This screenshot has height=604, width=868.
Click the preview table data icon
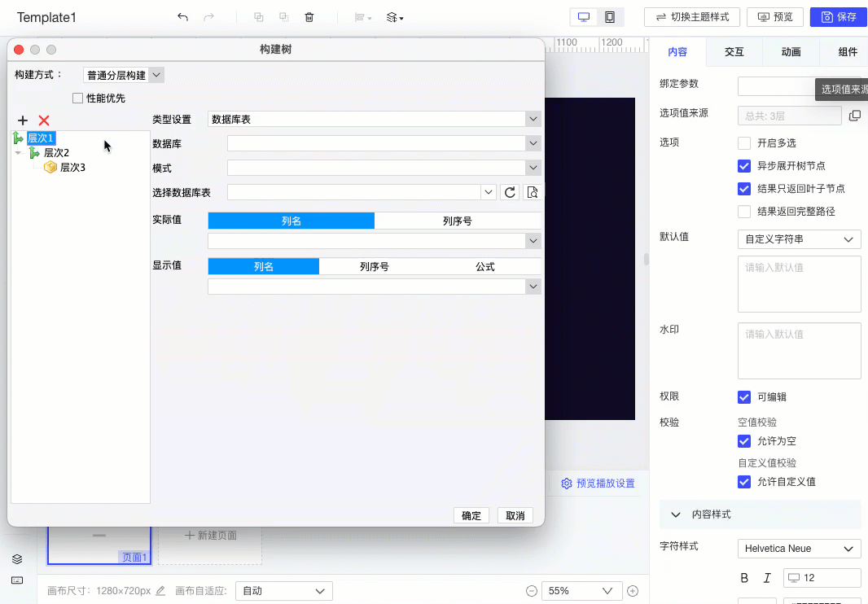533,192
